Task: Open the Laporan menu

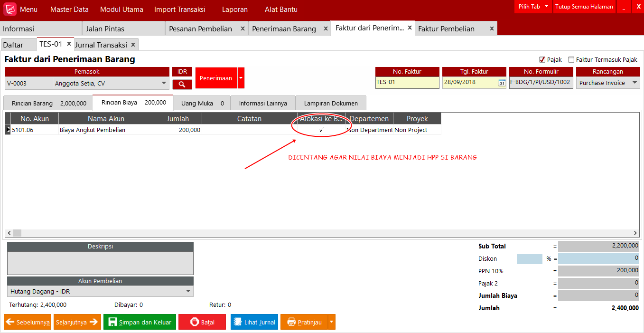Action: 234,10
